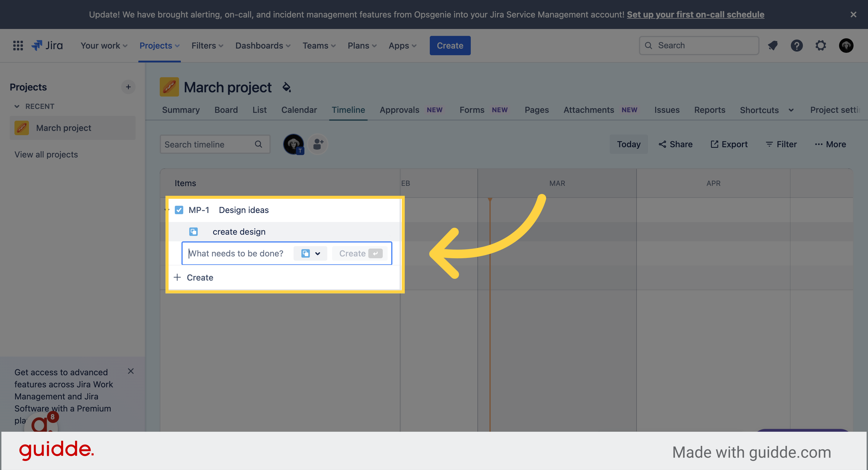The height and width of the screenshot is (470, 868).
Task: Switch to the Board tab
Action: coord(226,110)
